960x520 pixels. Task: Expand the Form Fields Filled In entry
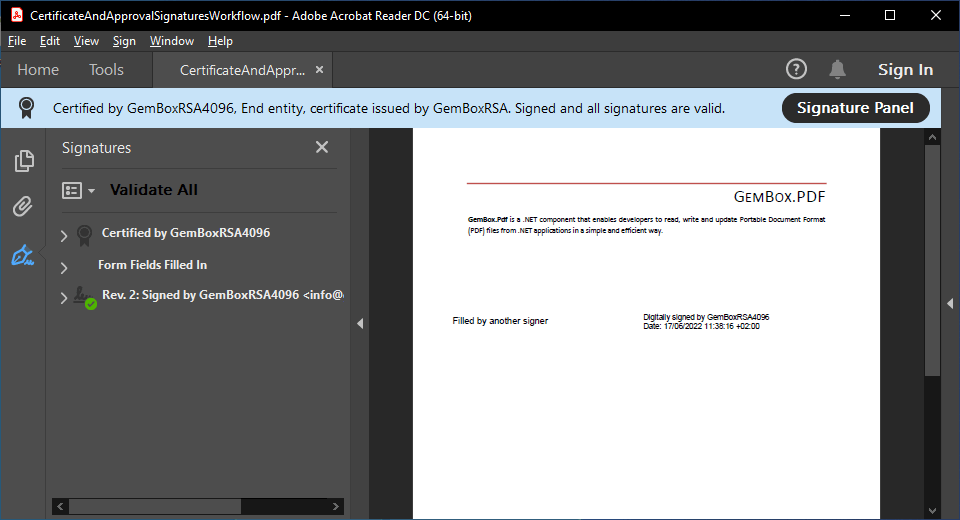pyautogui.click(x=65, y=267)
